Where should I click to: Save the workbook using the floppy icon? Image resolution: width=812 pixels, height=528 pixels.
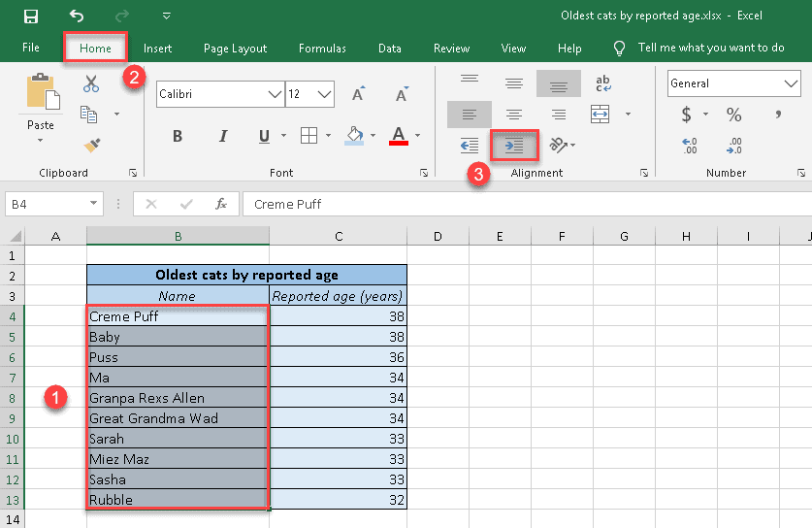coord(31,16)
